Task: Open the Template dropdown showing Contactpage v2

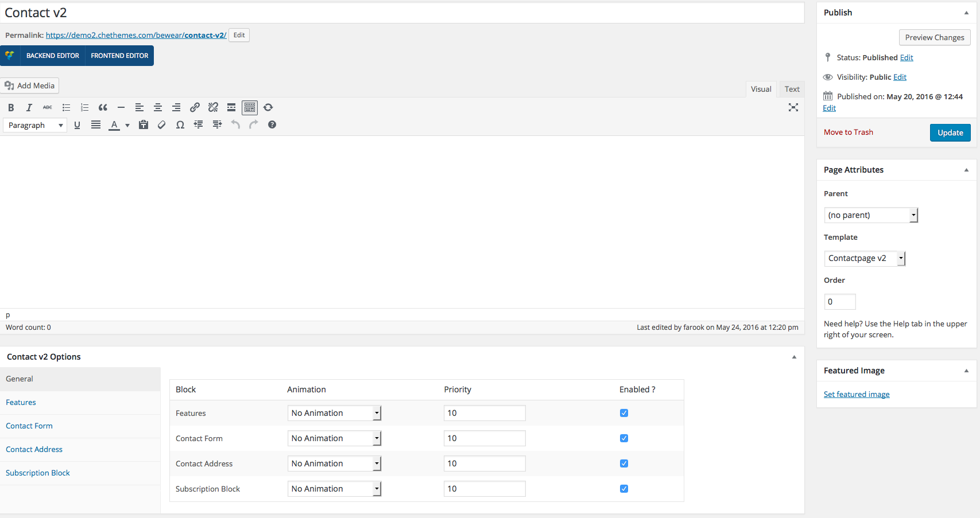Action: pyautogui.click(x=865, y=258)
